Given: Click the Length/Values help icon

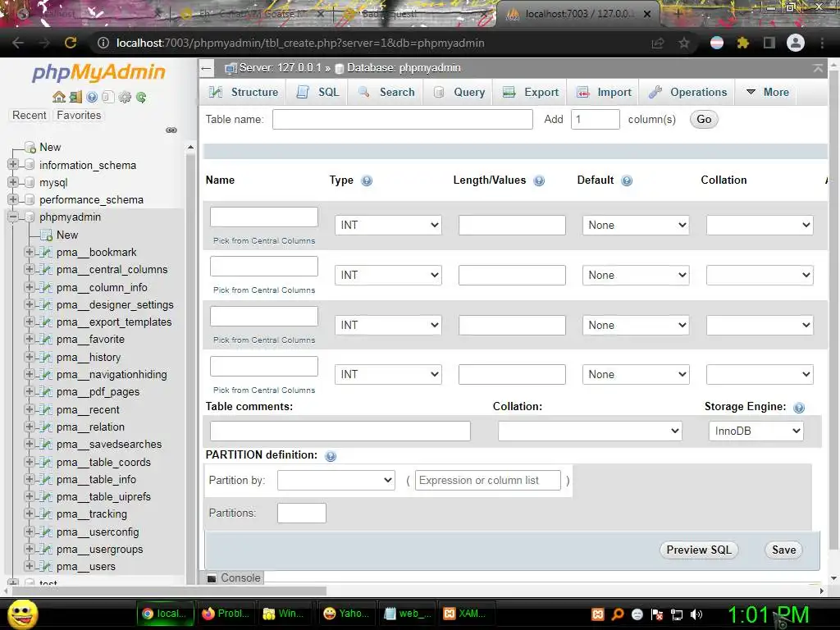Looking at the screenshot, I should pos(540,180).
